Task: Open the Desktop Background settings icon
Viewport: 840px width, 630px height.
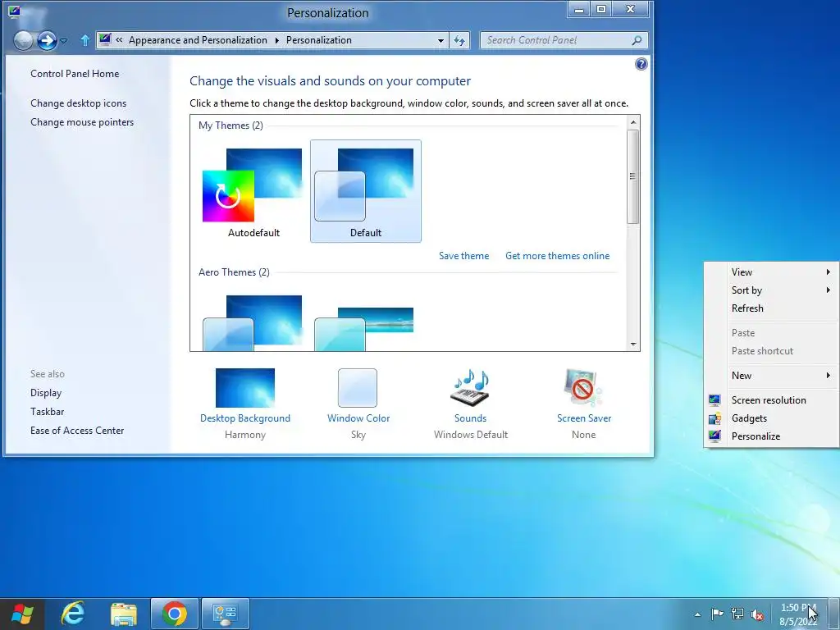Action: coord(244,388)
